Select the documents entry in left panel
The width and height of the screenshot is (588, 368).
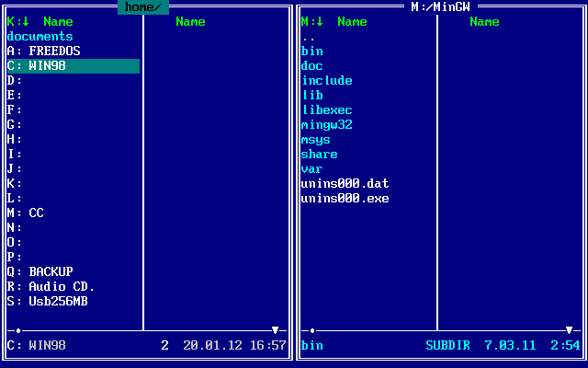pos(40,37)
